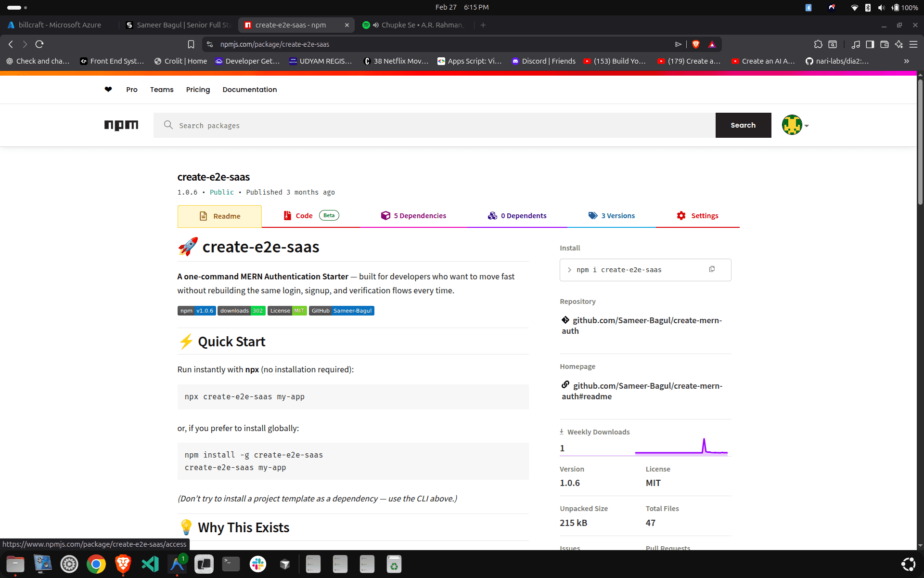
Task: Switch to the 3 Versions tab
Action: pos(612,215)
